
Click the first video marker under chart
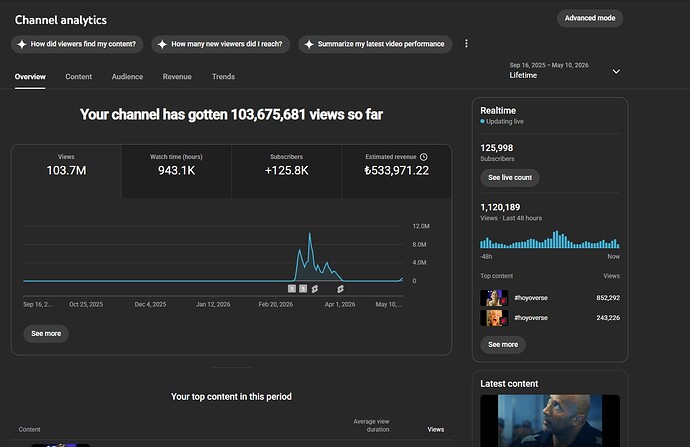point(292,289)
